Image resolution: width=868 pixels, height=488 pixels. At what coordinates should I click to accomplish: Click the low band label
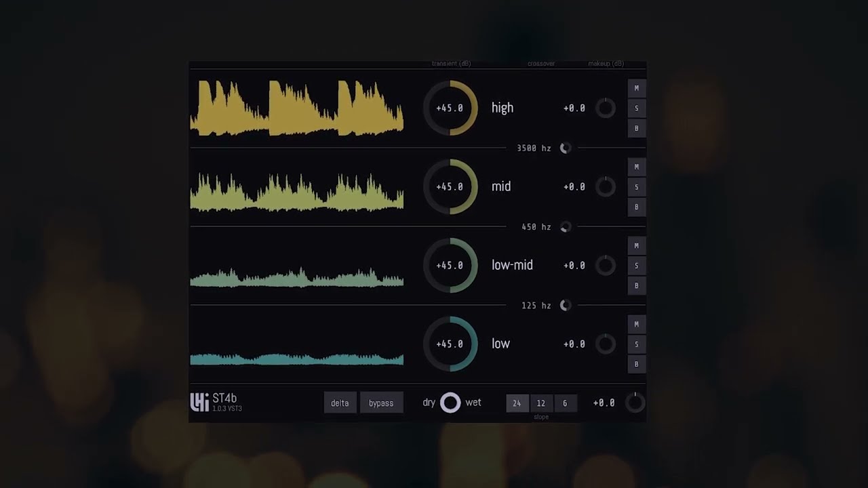(x=500, y=344)
